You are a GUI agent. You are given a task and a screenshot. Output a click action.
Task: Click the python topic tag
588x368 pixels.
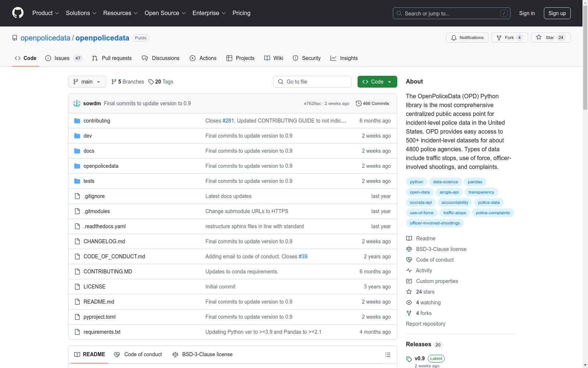(416, 182)
